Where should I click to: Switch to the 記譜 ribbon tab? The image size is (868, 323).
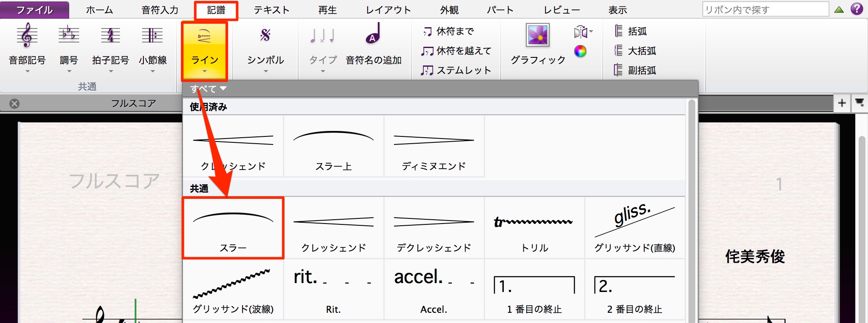[x=216, y=10]
